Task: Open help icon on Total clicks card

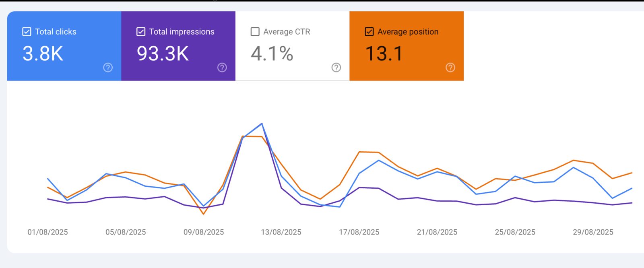Action: pos(108,68)
